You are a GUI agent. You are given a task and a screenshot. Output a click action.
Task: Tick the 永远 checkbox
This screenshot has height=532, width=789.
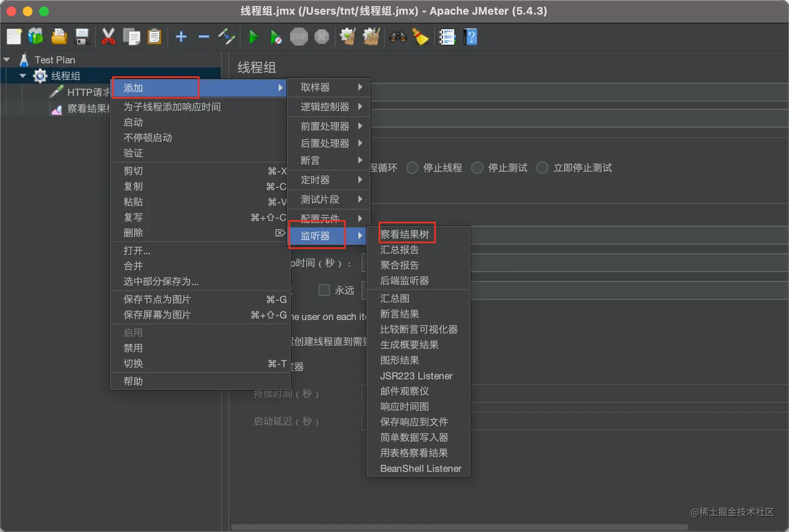point(324,289)
